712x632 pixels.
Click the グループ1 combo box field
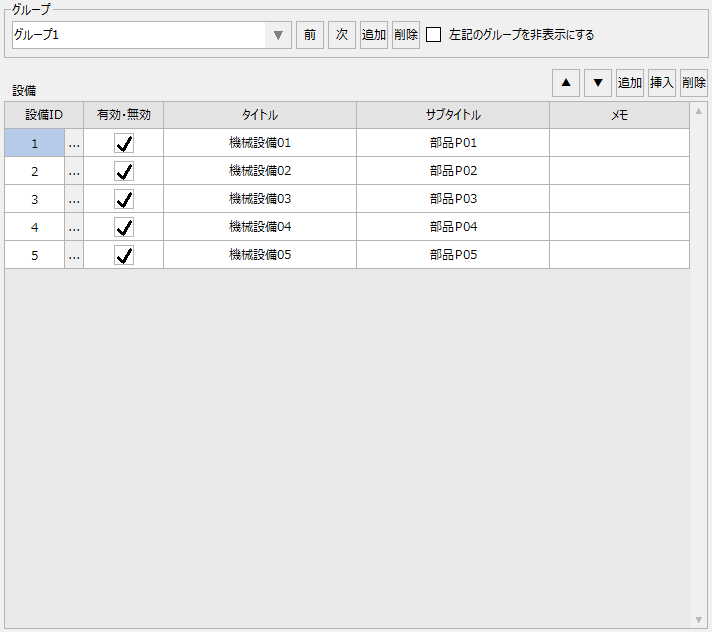(138, 36)
